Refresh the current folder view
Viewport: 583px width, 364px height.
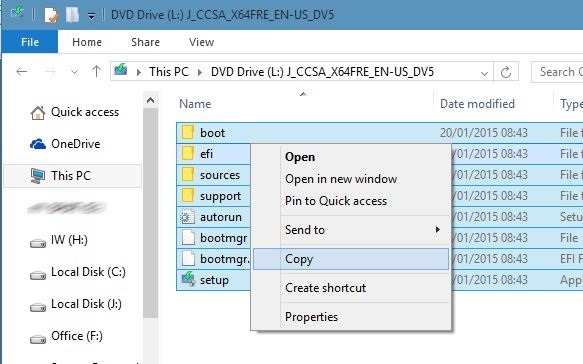(x=506, y=72)
